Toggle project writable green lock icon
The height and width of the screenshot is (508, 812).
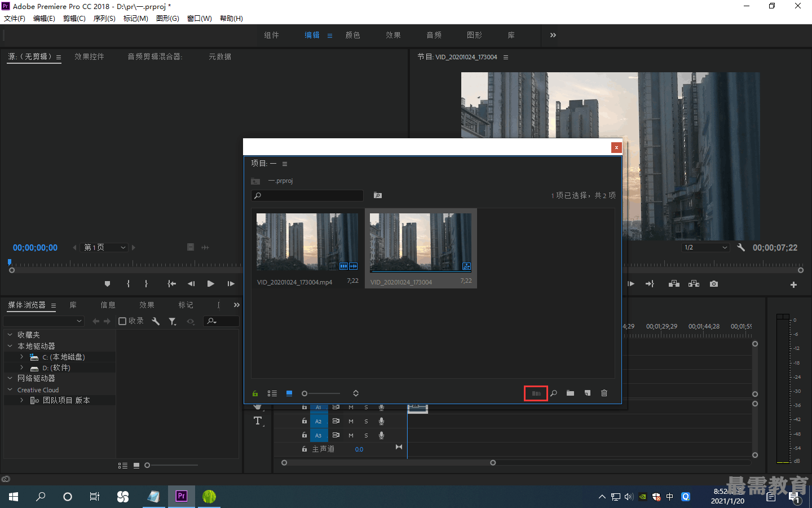coord(255,393)
